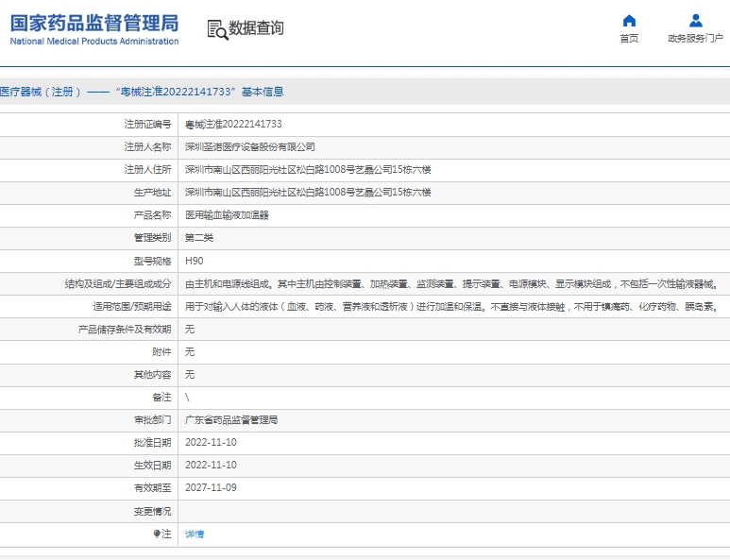Click the 第二类 management class value
730x560 pixels.
199,238
